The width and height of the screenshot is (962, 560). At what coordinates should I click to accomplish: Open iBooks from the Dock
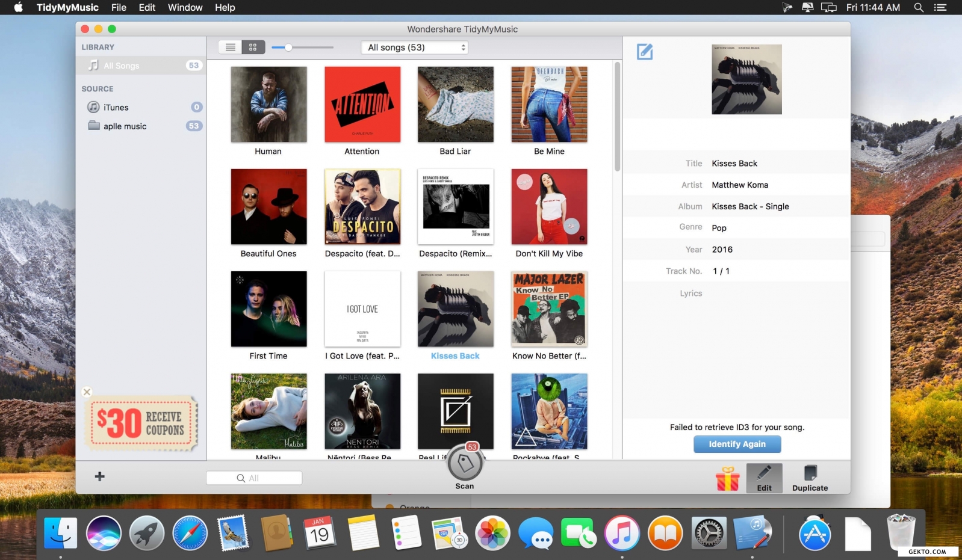(x=665, y=533)
